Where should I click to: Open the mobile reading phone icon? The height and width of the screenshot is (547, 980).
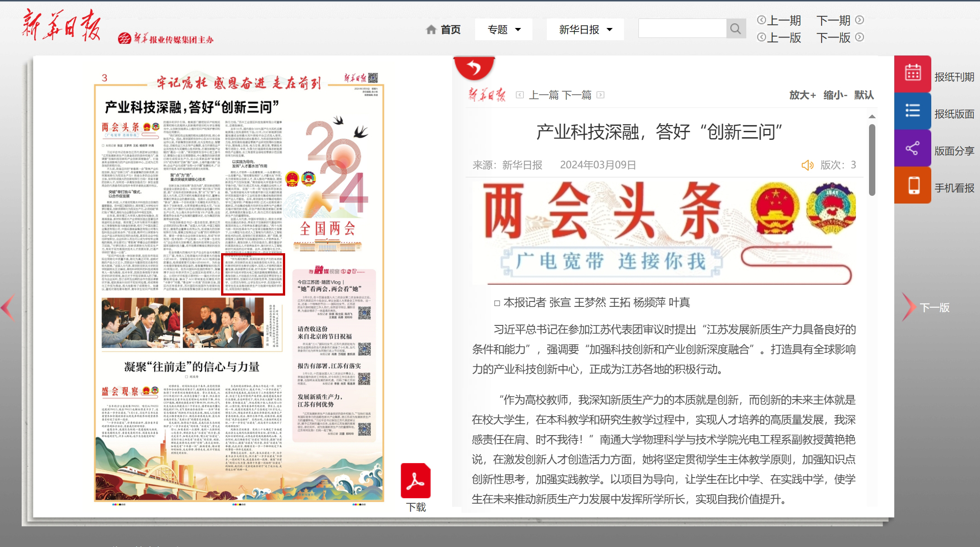[914, 185]
